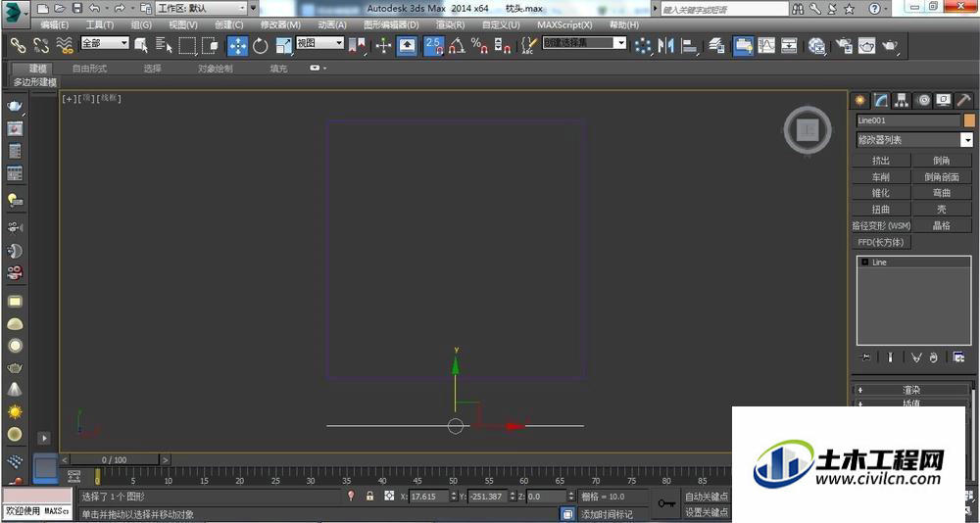Activate Select and Move tool

(237, 46)
